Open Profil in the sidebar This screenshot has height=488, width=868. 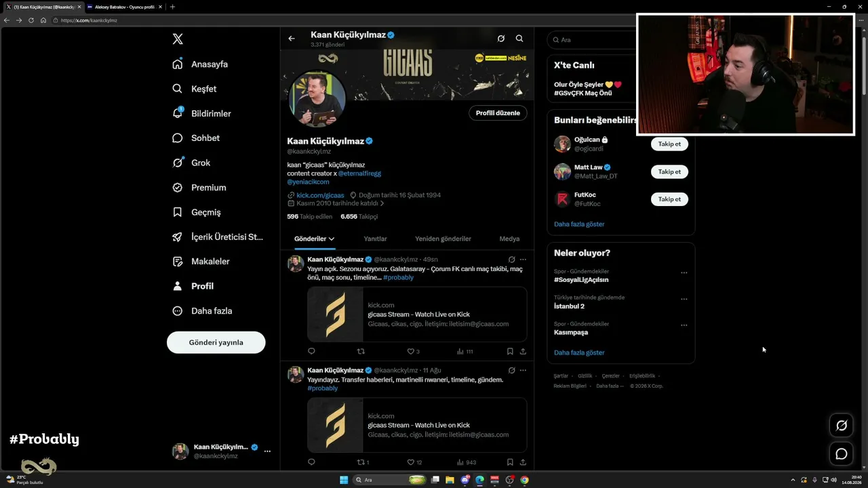click(x=193, y=286)
